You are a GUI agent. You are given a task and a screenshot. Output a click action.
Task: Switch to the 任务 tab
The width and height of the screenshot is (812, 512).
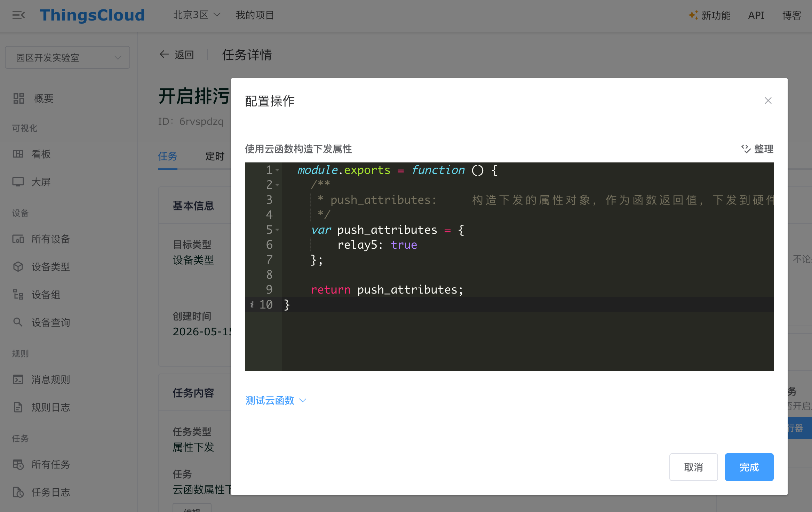(x=168, y=156)
